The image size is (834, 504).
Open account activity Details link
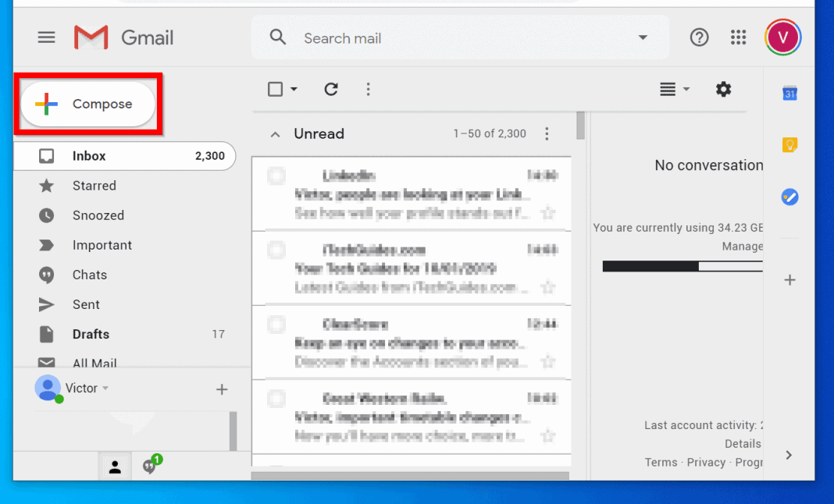tap(743, 444)
